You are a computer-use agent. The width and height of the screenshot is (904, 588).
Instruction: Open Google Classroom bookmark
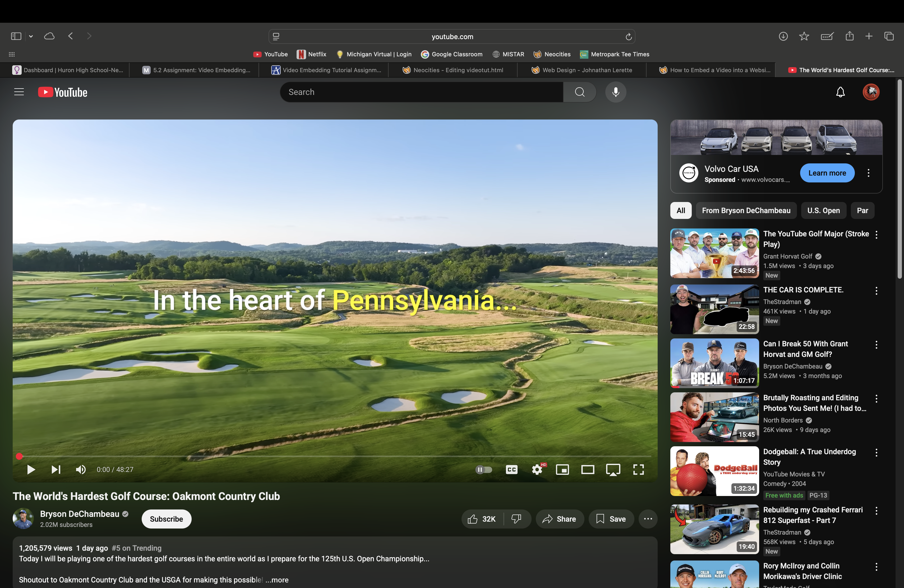(x=452, y=54)
